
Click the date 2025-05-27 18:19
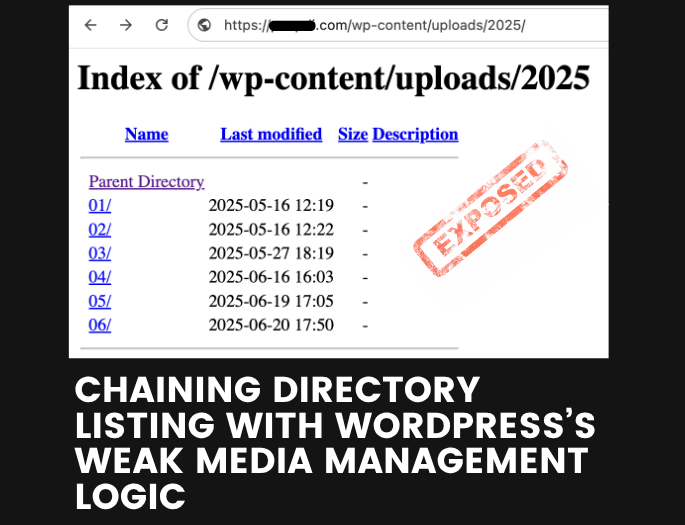tap(271, 253)
